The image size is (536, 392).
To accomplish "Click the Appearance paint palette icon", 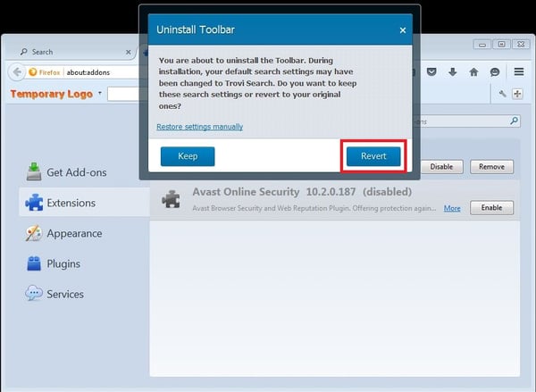I will (34, 233).
